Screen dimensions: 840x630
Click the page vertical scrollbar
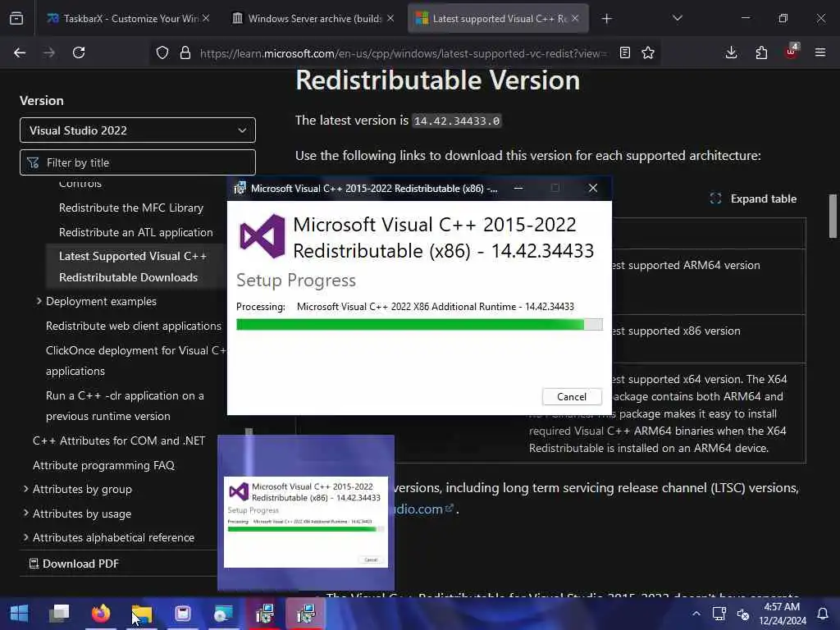tap(833, 216)
